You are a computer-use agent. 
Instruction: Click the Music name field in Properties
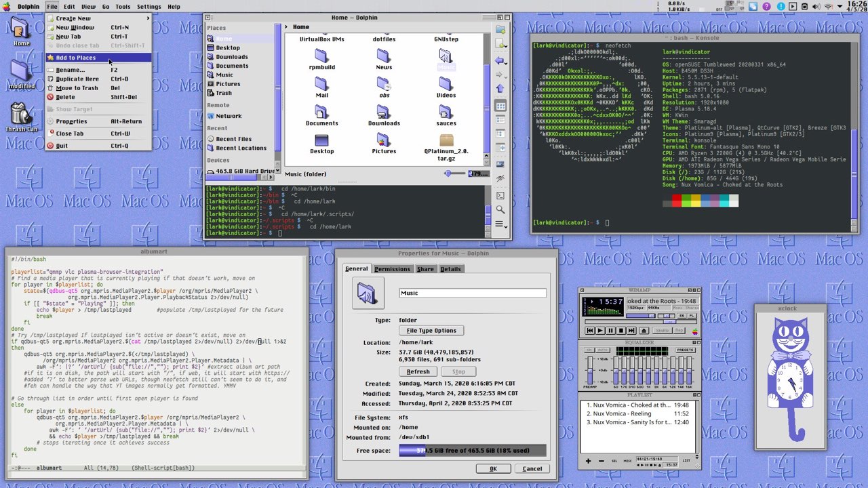(x=473, y=293)
